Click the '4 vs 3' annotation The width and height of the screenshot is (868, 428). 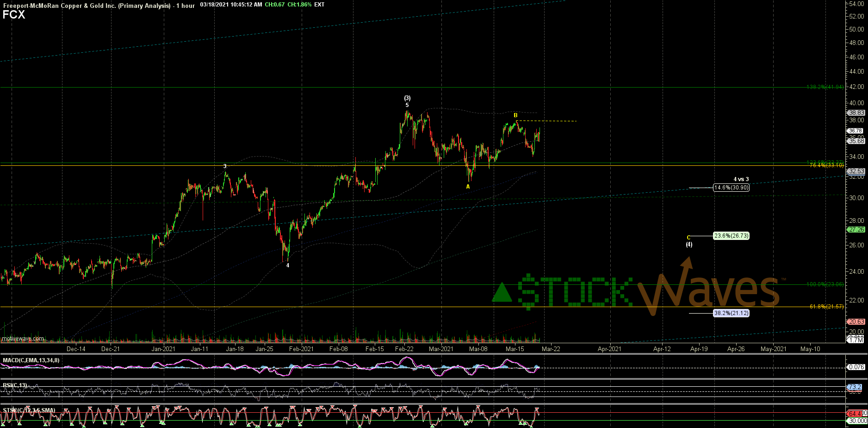coord(741,179)
